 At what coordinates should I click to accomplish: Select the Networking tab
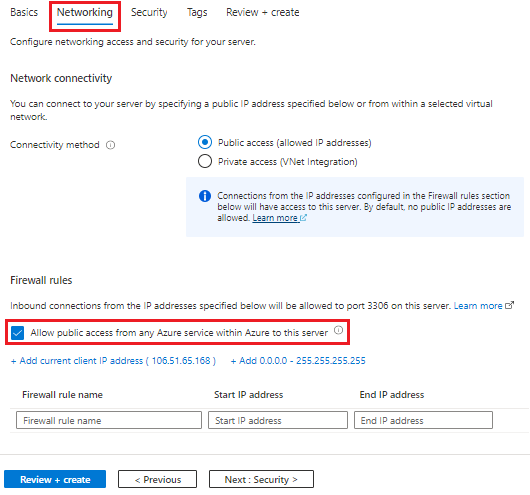(85, 13)
